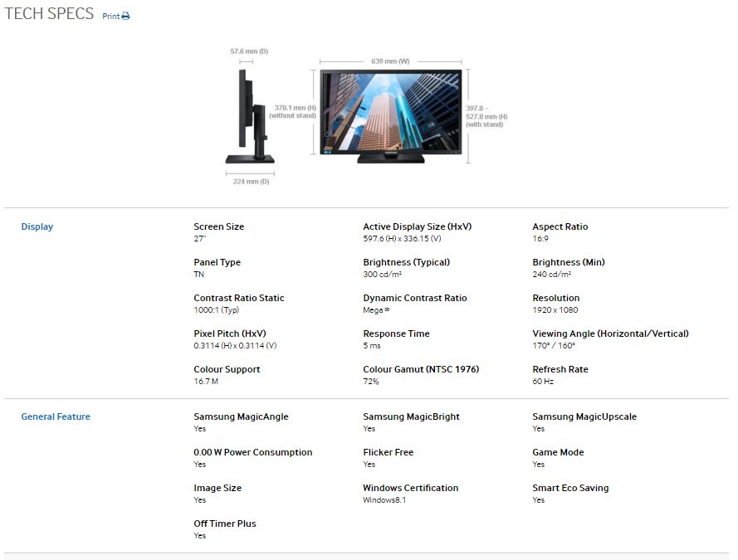Screen dimensions: 738x560
Task: Open the Print link
Action: click(111, 16)
